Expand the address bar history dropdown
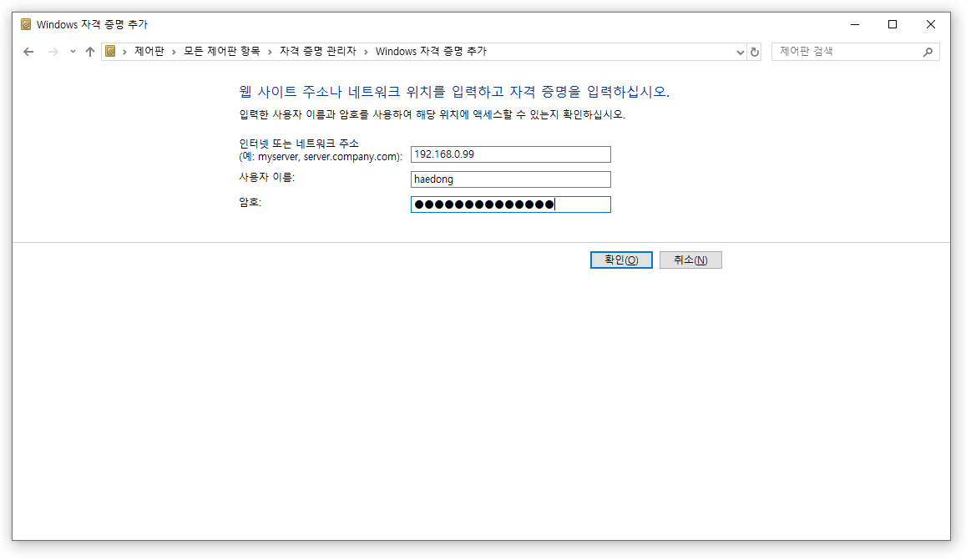Screen dimensions: 971x560 [740, 52]
